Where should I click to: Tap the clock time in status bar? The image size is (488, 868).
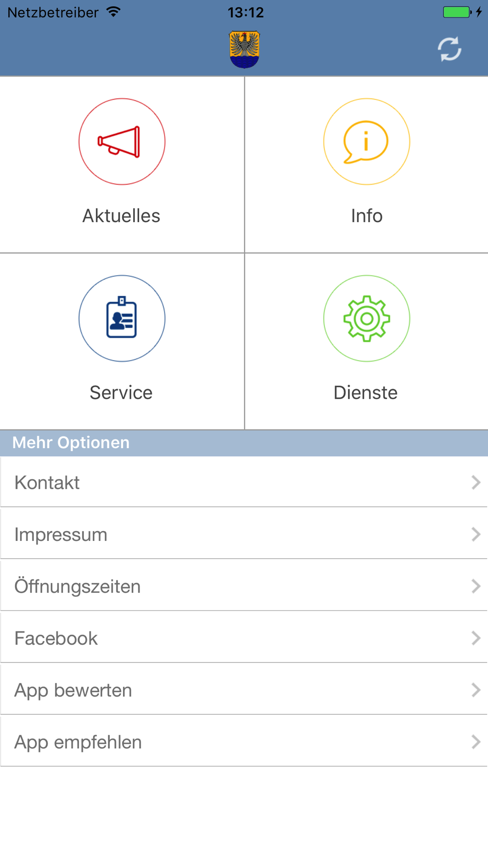[x=245, y=12]
